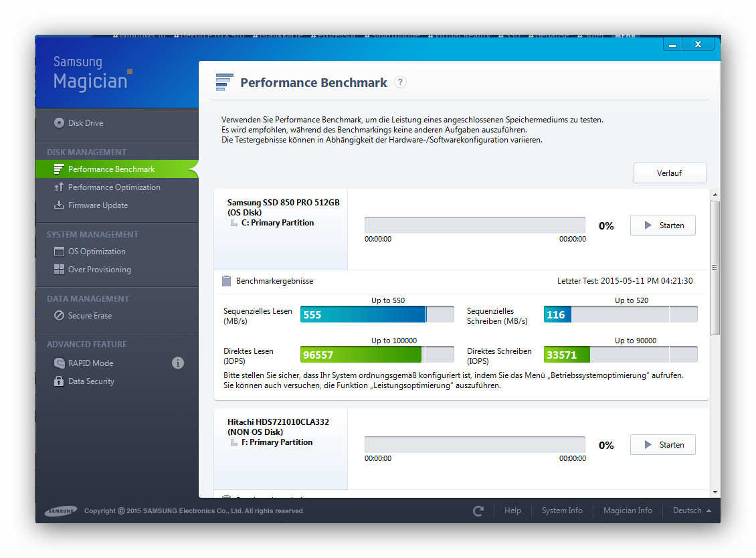
Task: Click the Benchmarkergebnisse clipboard icon
Action: tap(227, 281)
